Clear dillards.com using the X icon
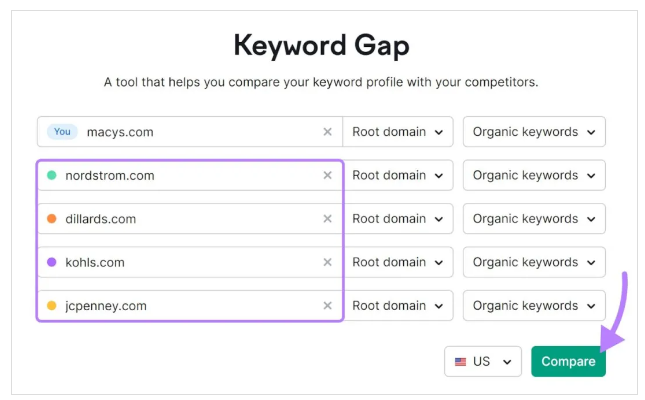The image size is (645, 400). pyautogui.click(x=327, y=219)
